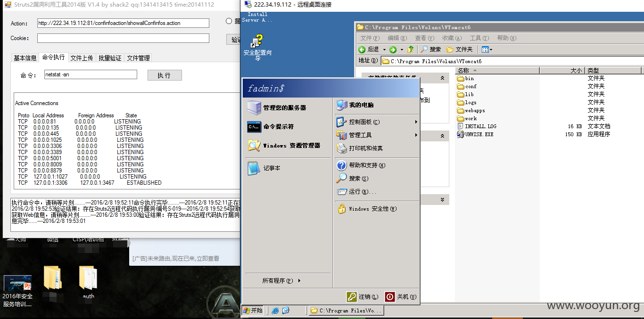Click Explorer address bar path field
The image size is (644, 319).
[x=512, y=61]
